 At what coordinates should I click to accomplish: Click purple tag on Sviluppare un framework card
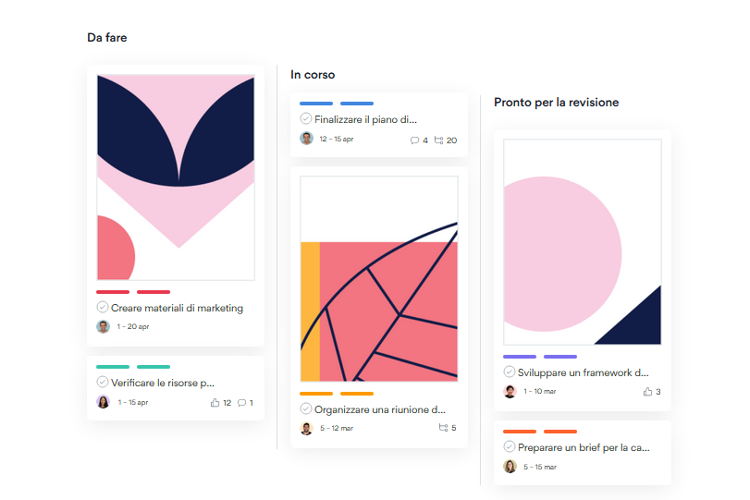coord(519,356)
